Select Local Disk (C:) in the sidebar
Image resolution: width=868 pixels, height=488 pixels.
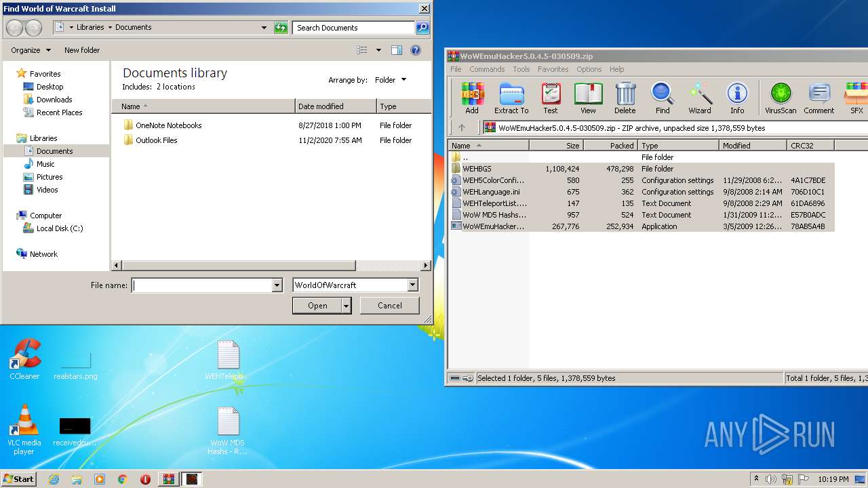60,228
